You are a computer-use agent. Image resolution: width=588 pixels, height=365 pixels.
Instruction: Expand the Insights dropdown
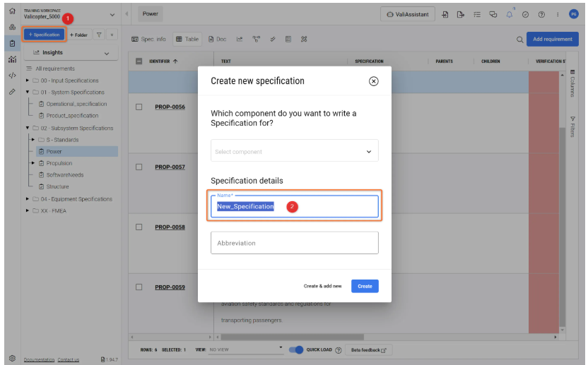tap(70, 53)
